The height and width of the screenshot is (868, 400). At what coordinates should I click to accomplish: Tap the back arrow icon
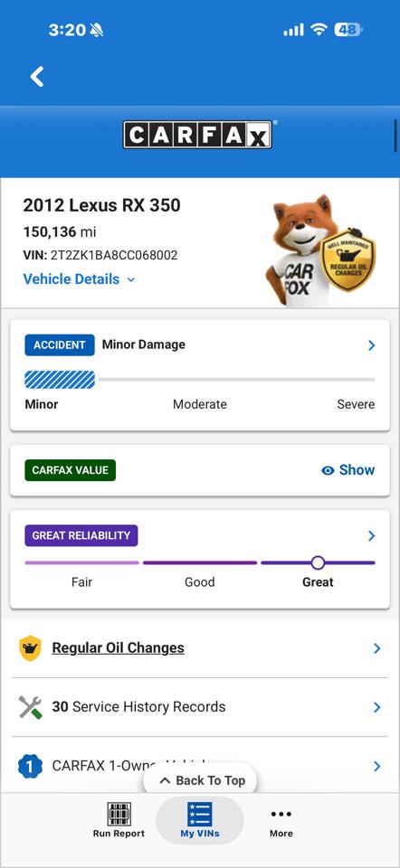point(37,76)
